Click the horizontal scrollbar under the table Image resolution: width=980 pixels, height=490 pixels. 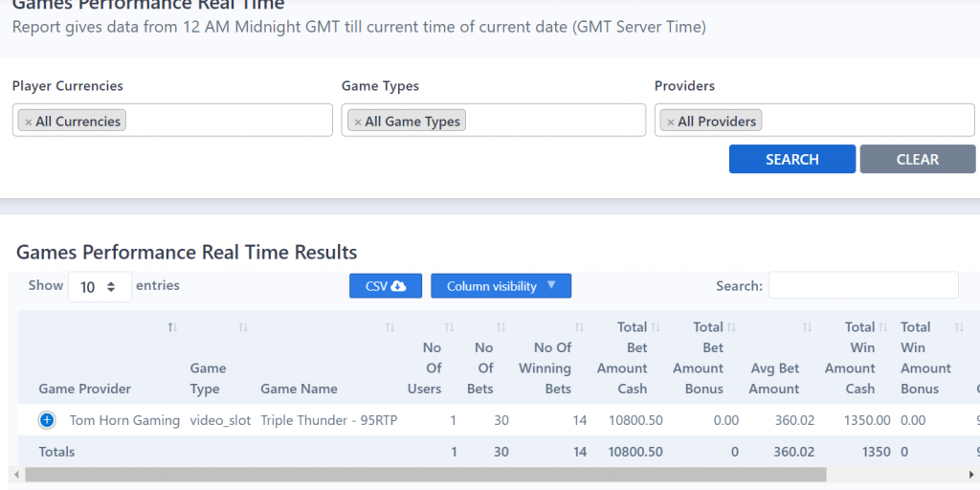coord(426,475)
